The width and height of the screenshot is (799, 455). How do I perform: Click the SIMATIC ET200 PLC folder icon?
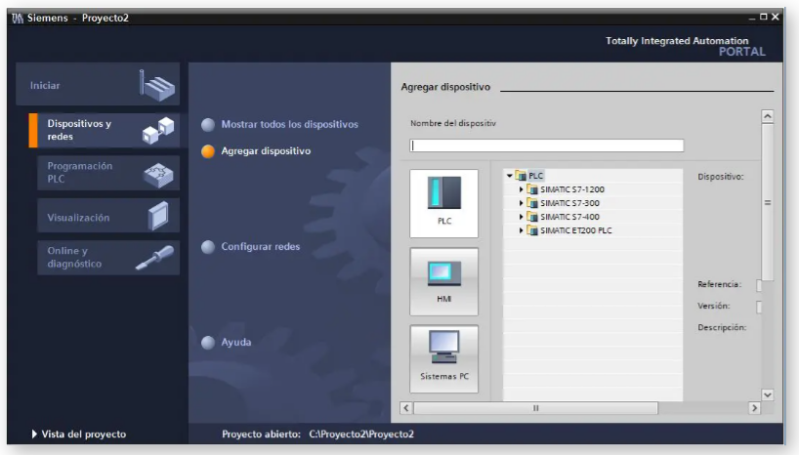(x=532, y=231)
